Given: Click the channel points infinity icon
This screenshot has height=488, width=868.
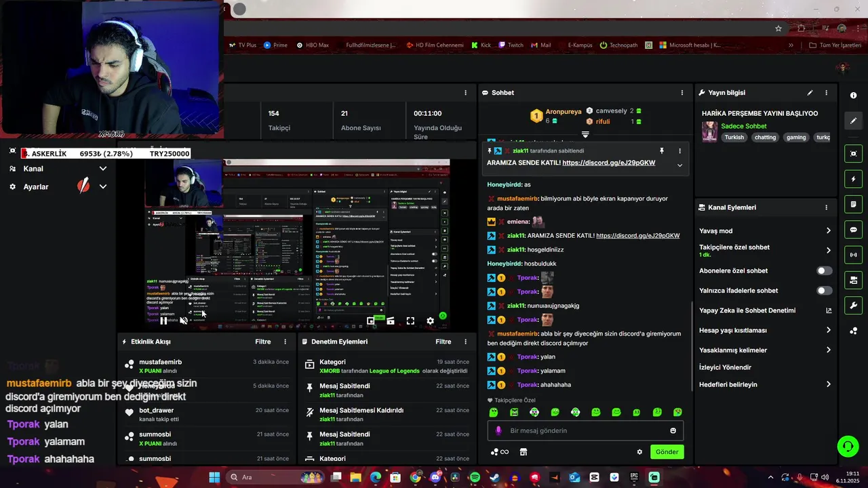Looking at the screenshot, I should tap(500, 452).
